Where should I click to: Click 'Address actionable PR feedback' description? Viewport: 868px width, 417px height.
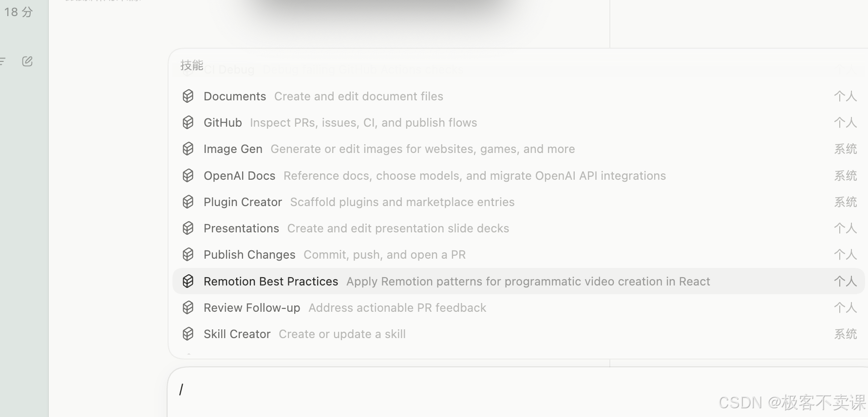[397, 307]
